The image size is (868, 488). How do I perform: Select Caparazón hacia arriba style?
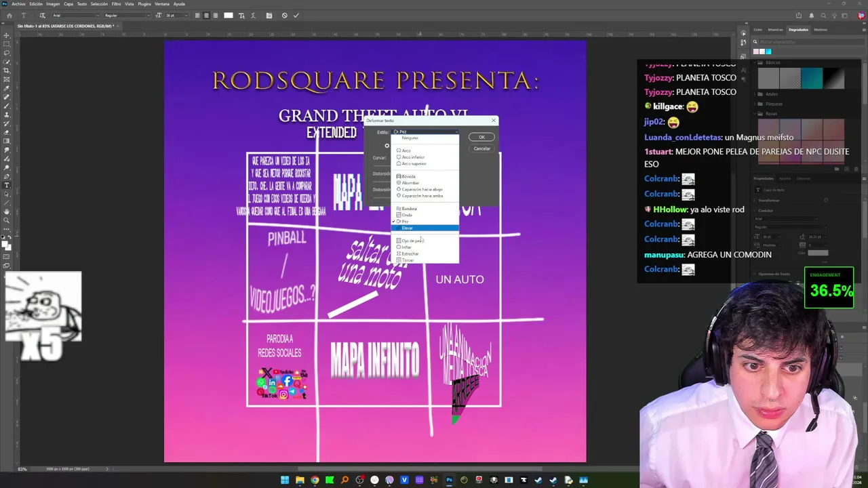425,196
